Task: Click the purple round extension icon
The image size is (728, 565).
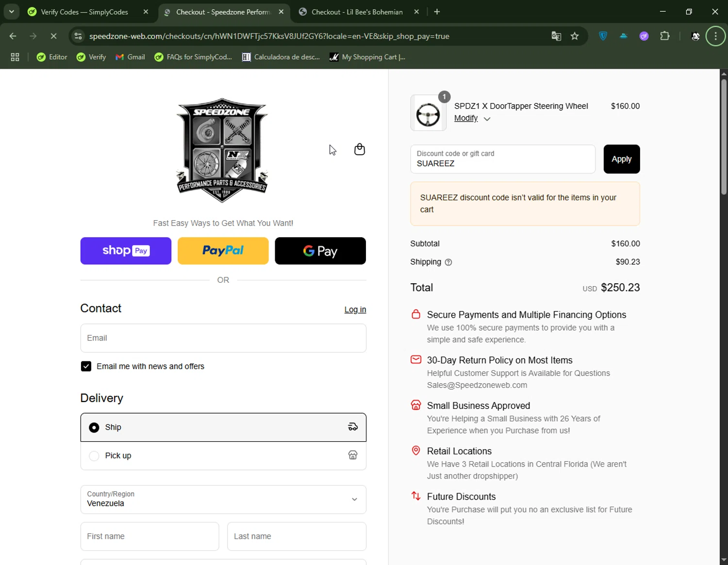Action: point(644,36)
